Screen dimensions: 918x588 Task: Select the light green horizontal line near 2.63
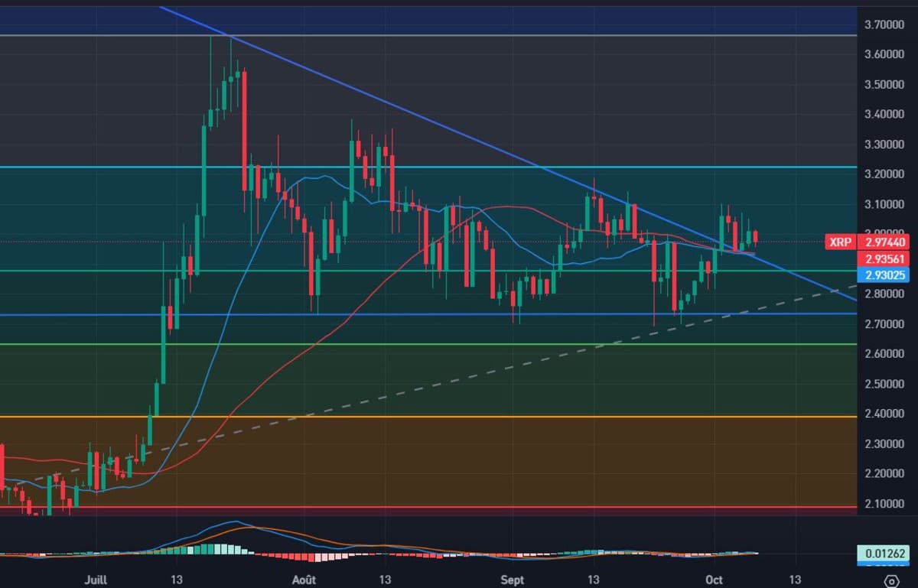pyautogui.click(x=459, y=344)
